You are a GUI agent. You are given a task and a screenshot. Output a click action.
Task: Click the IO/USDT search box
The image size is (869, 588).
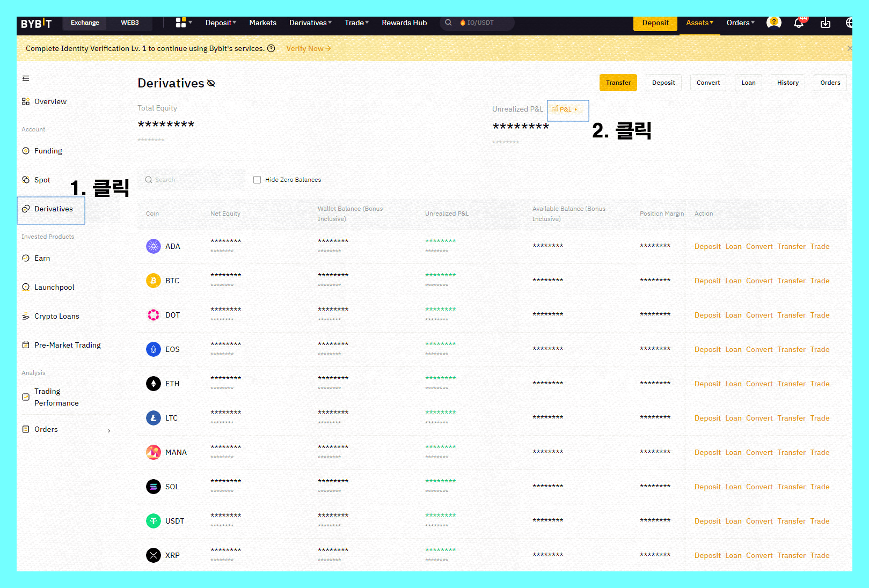[x=477, y=23]
